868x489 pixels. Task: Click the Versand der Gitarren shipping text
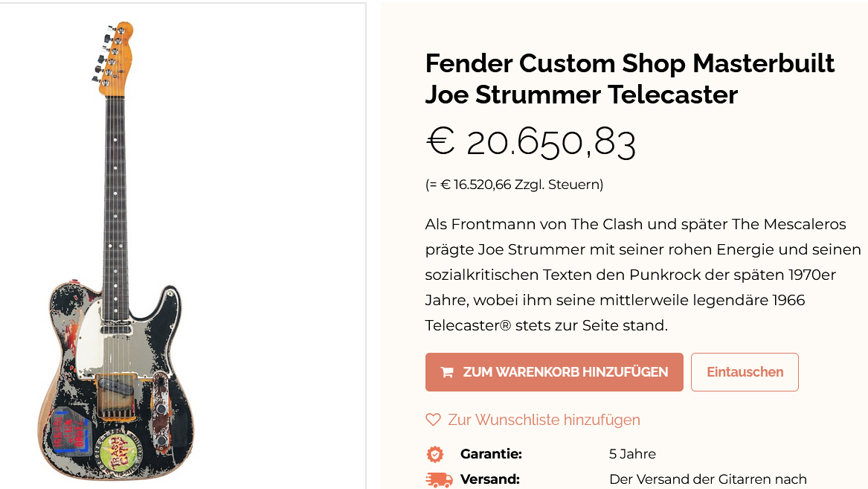pyautogui.click(x=707, y=479)
